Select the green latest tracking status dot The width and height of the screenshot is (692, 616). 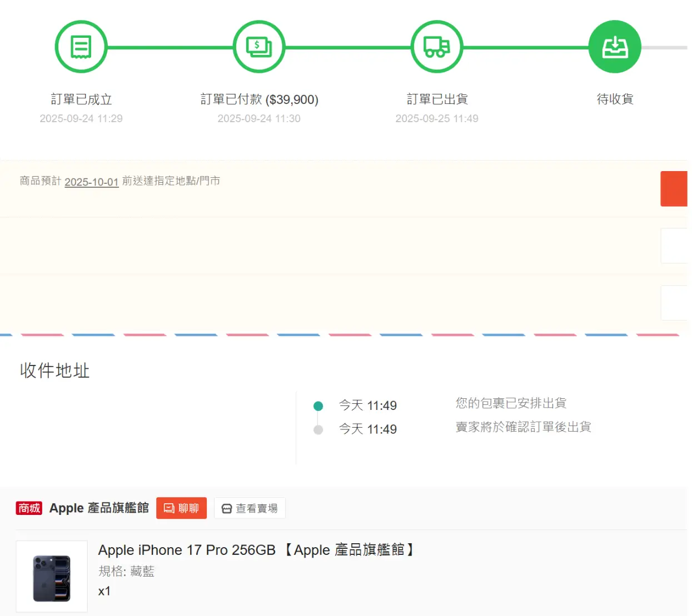(318, 406)
